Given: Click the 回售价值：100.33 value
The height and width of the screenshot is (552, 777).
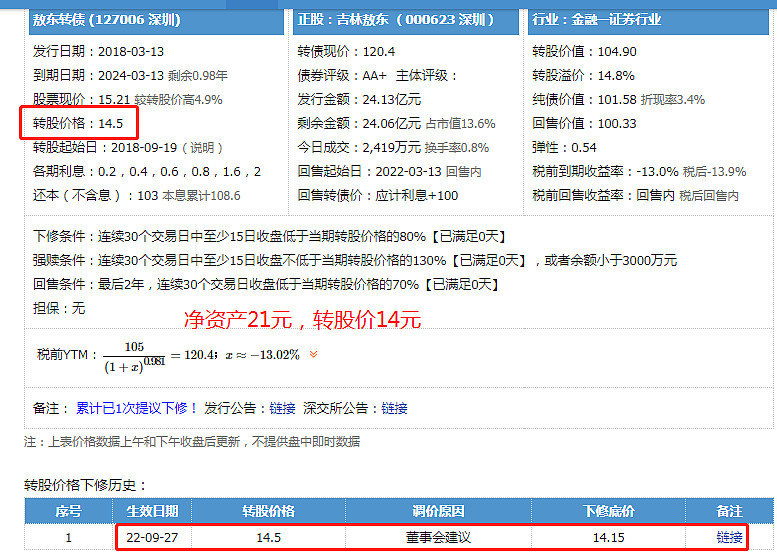Looking at the screenshot, I should (x=617, y=123).
